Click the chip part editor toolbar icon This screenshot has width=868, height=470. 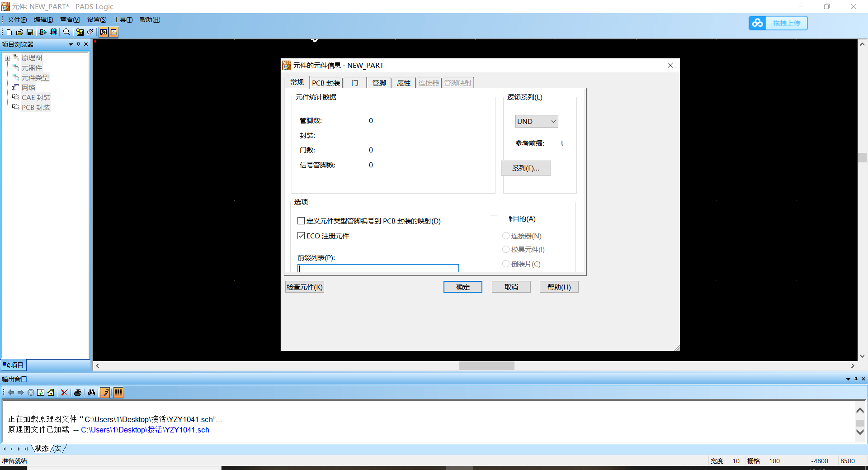tap(53, 32)
